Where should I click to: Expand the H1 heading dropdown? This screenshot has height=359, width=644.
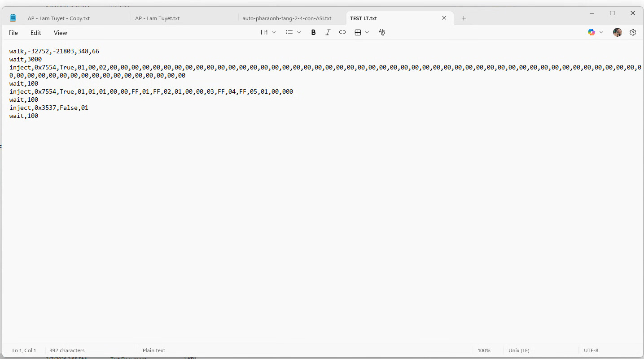click(x=268, y=32)
